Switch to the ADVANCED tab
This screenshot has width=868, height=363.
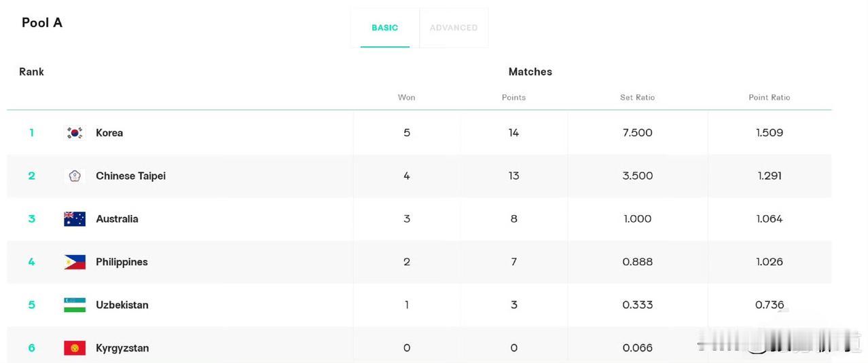click(x=454, y=28)
